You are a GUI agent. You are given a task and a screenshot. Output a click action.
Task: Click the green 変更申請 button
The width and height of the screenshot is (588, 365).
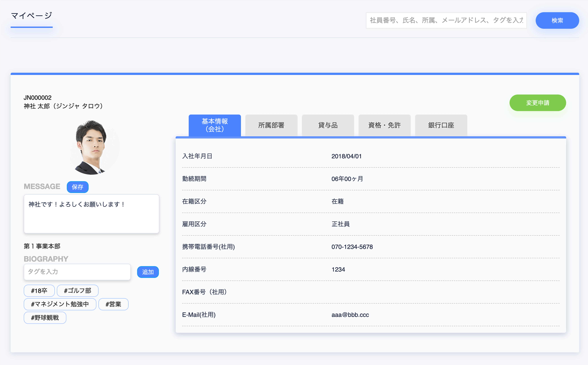537,103
